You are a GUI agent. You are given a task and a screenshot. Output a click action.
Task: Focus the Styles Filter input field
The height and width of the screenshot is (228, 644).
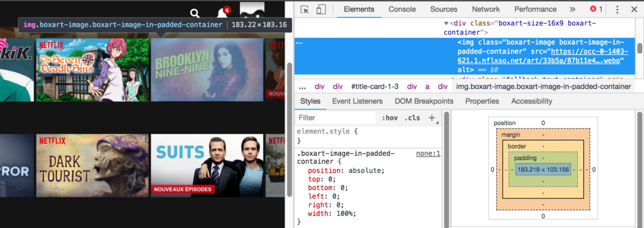(x=336, y=118)
